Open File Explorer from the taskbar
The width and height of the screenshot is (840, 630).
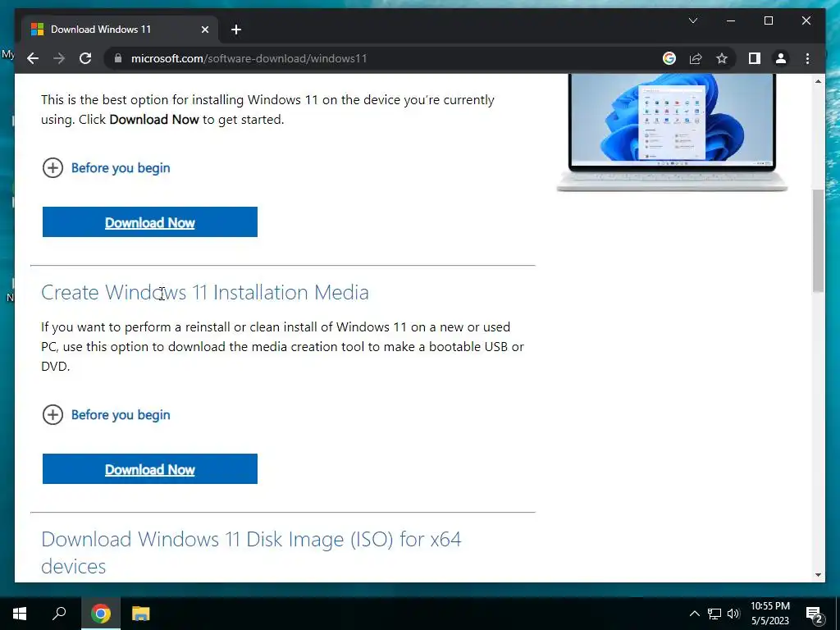pos(140,614)
